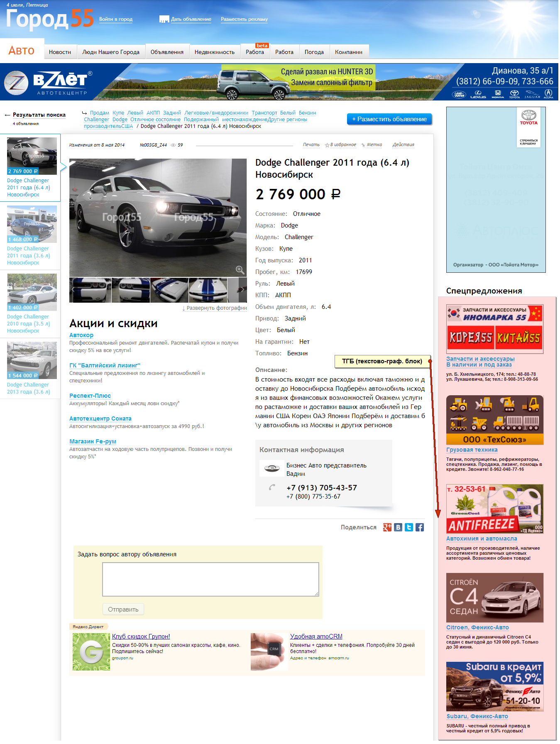Open Иномарка 55 parts ad image
Viewport: 560px width, 744px height.
[495, 329]
